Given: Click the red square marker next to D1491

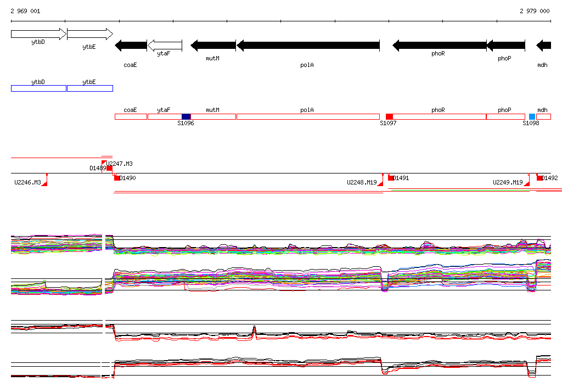Looking at the screenshot, I should point(391,178).
